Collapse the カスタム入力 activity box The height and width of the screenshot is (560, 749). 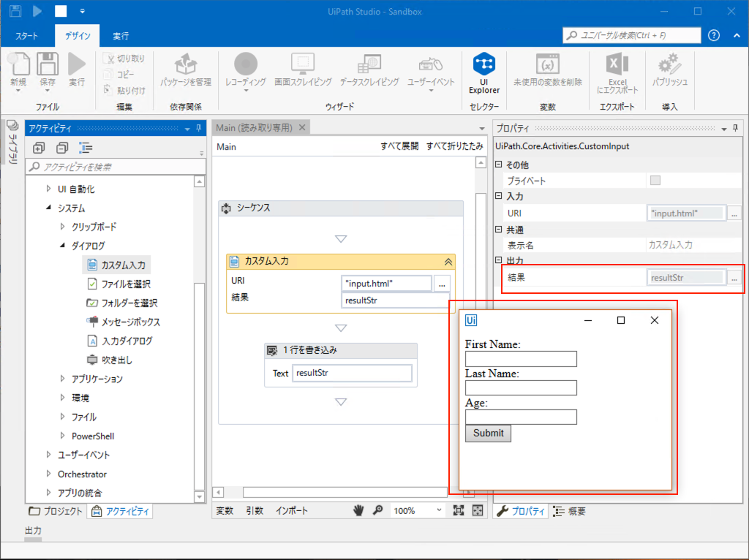point(448,262)
